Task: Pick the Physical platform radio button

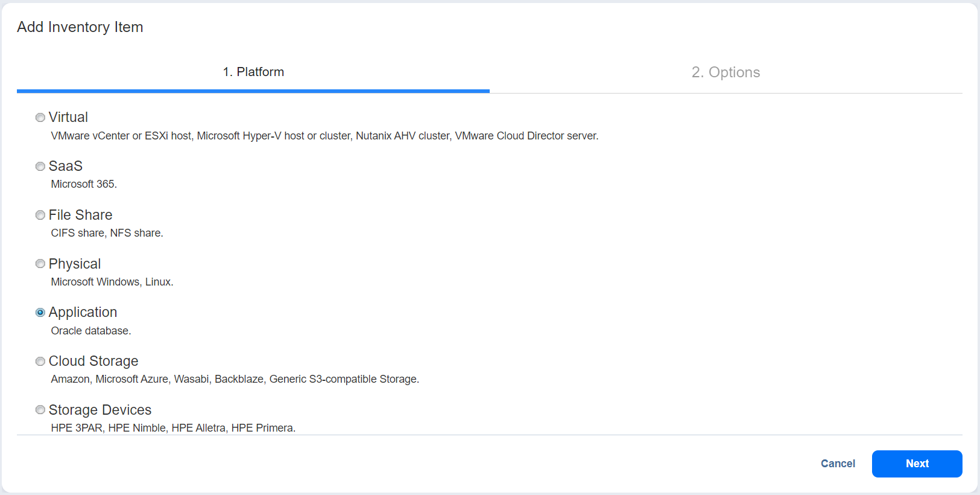Action: point(40,264)
